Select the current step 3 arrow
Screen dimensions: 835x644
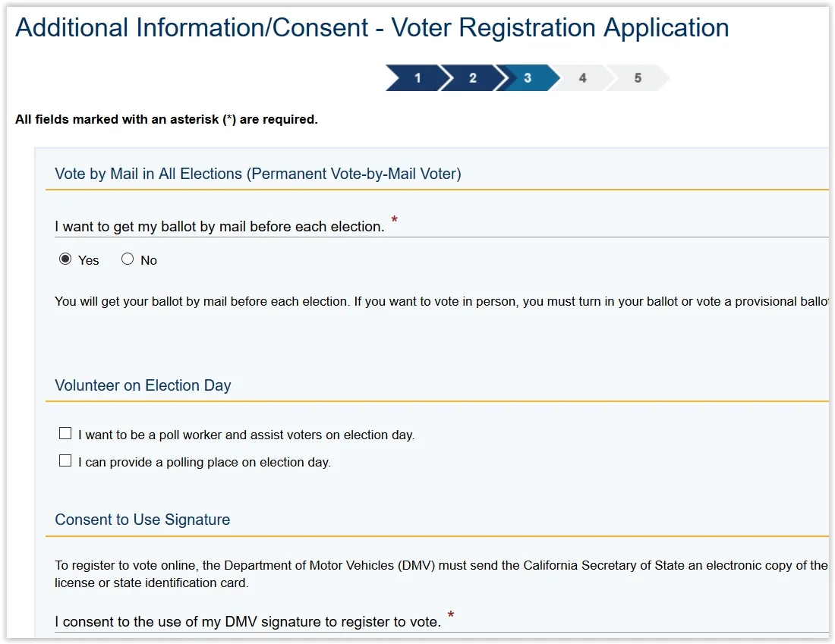tap(528, 78)
